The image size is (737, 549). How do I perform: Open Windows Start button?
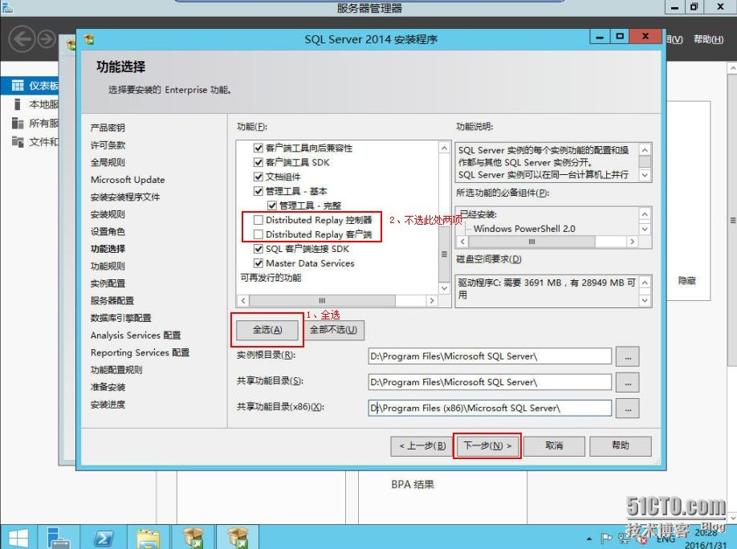(18, 538)
